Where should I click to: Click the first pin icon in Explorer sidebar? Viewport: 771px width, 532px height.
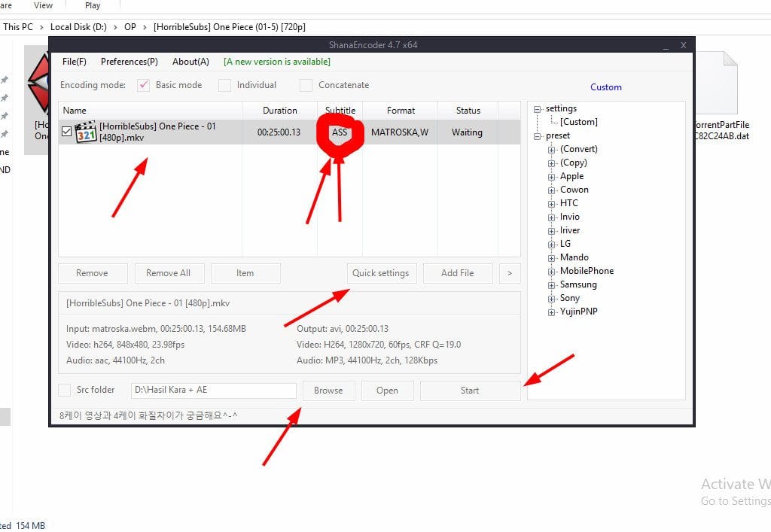pos(5,80)
